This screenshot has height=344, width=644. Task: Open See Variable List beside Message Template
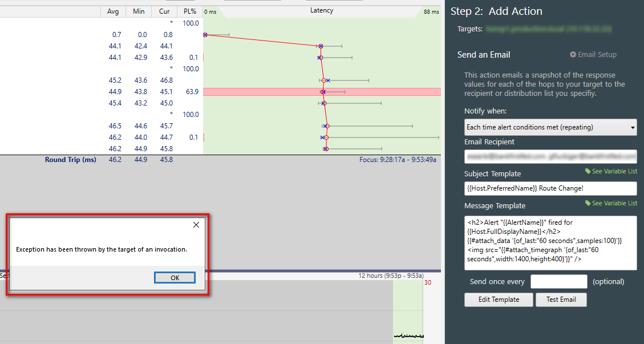(x=611, y=203)
